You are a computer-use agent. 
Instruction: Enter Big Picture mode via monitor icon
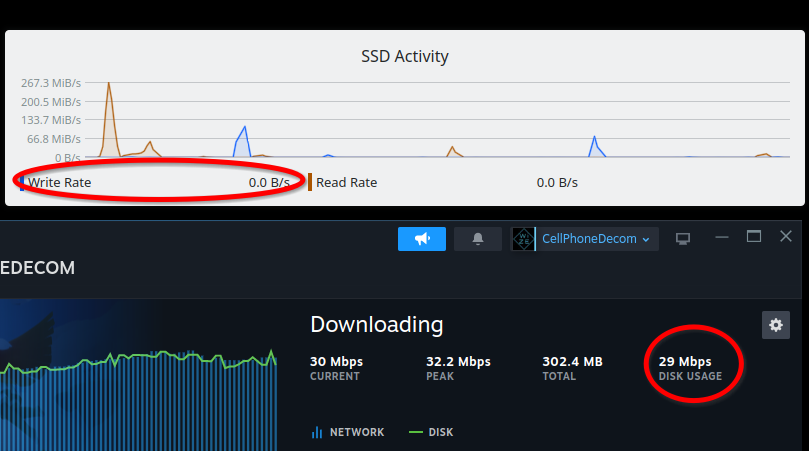(x=683, y=239)
